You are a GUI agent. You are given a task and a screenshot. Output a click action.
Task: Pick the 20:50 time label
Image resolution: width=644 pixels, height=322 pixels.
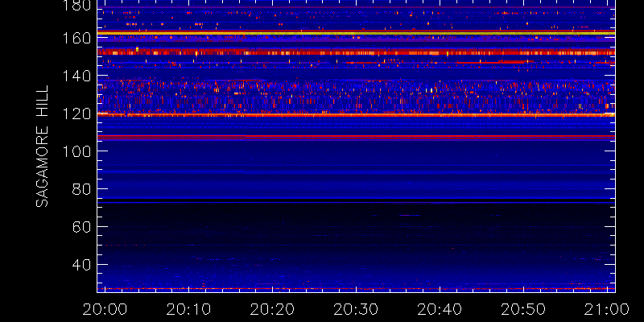tap(524, 309)
